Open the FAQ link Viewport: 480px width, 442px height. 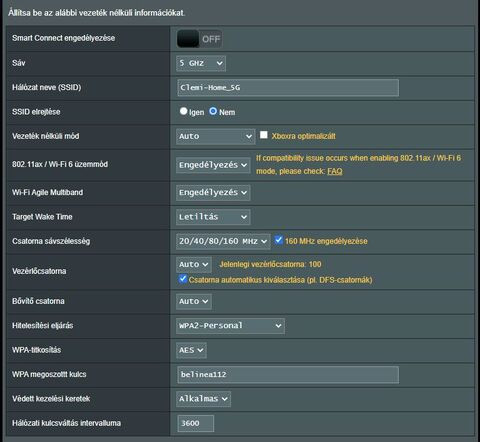[x=335, y=171]
